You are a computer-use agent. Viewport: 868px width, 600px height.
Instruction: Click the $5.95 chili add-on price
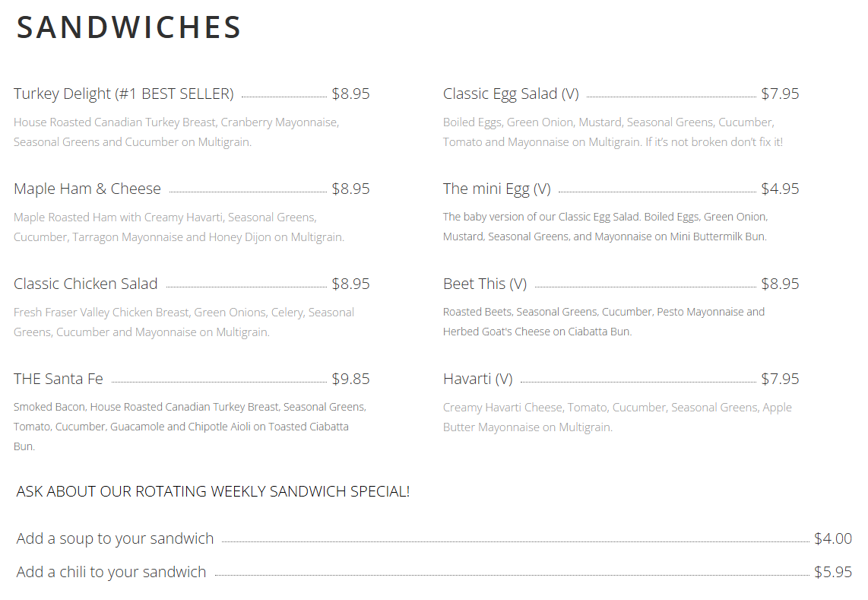click(x=832, y=572)
